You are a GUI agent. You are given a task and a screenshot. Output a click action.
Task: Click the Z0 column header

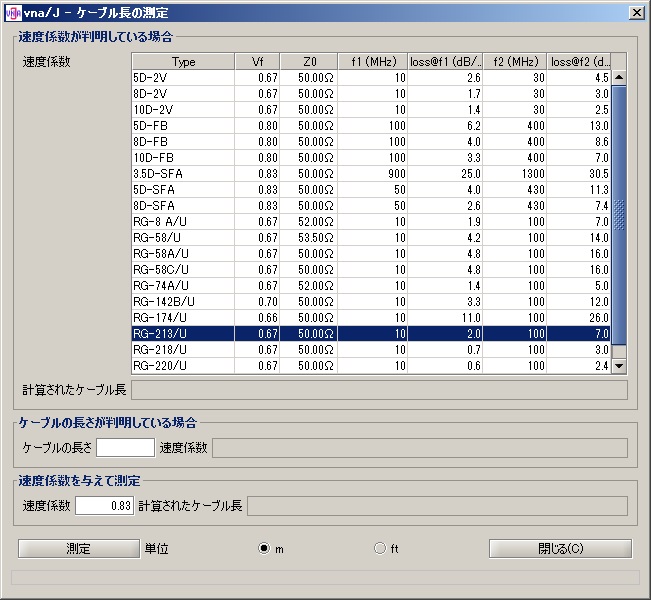pos(309,62)
